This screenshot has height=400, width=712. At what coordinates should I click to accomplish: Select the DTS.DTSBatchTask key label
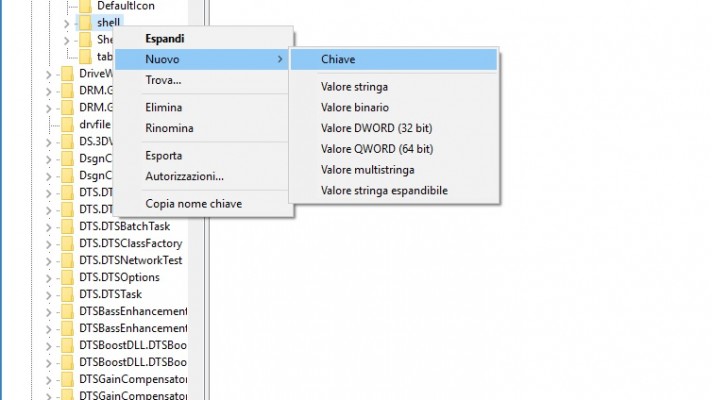pyautogui.click(x=124, y=227)
